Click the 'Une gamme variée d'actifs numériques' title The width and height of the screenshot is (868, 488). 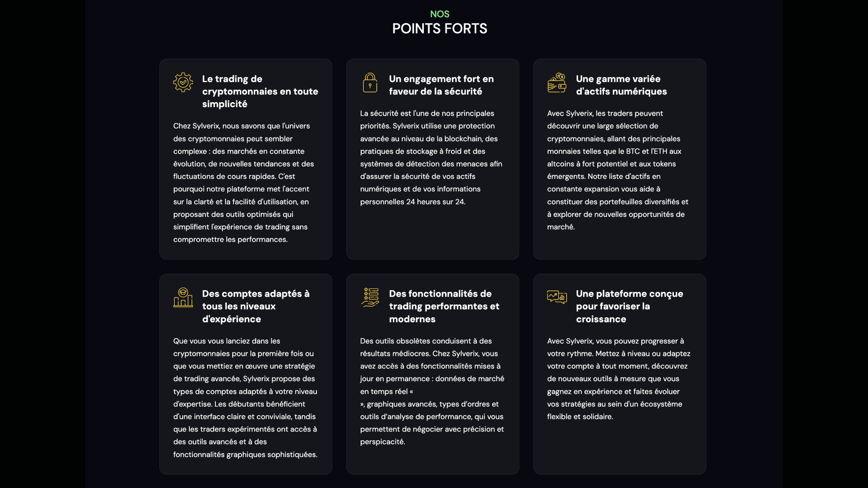pos(621,85)
